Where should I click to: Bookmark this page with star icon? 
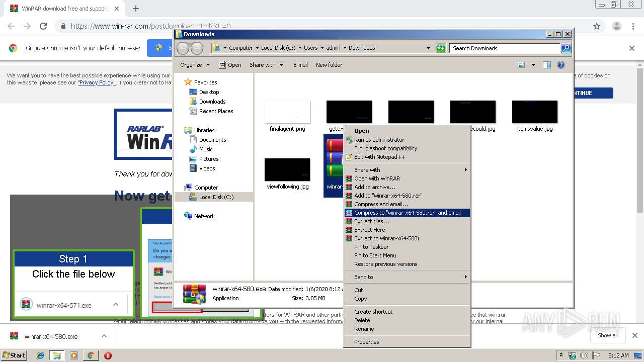[597, 26]
